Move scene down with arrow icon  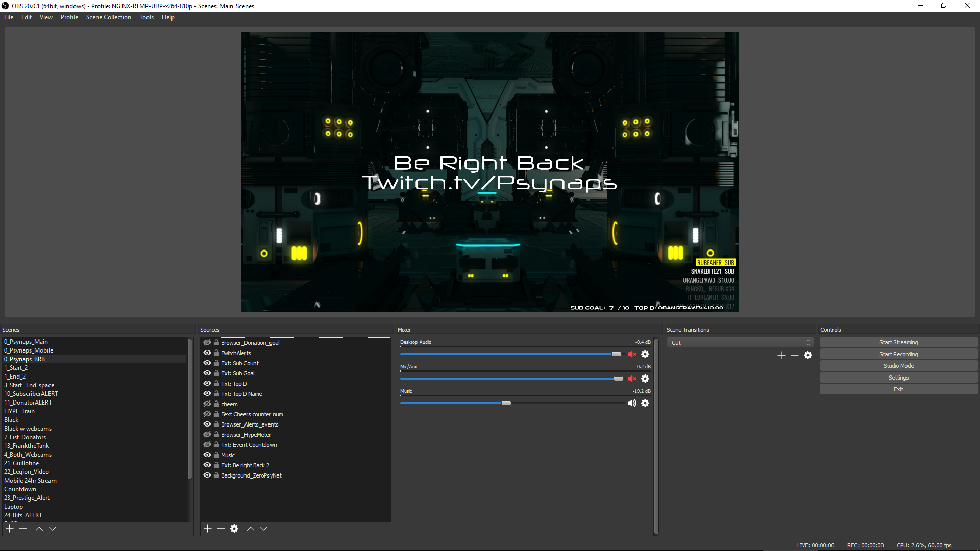(x=53, y=529)
